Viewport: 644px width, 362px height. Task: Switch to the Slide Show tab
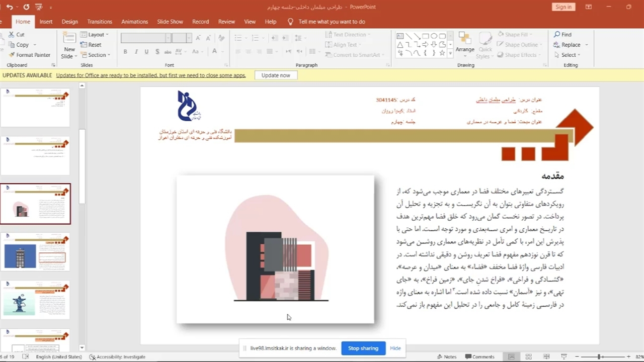click(x=170, y=22)
